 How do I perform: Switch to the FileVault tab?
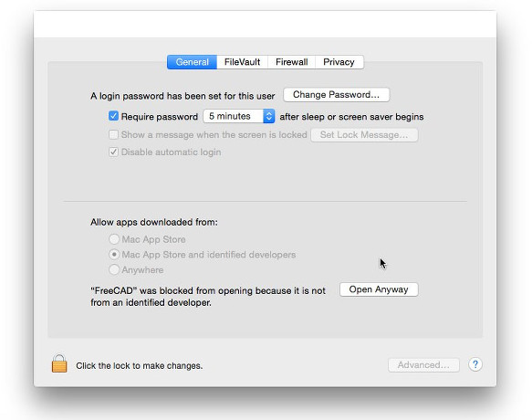(x=242, y=62)
